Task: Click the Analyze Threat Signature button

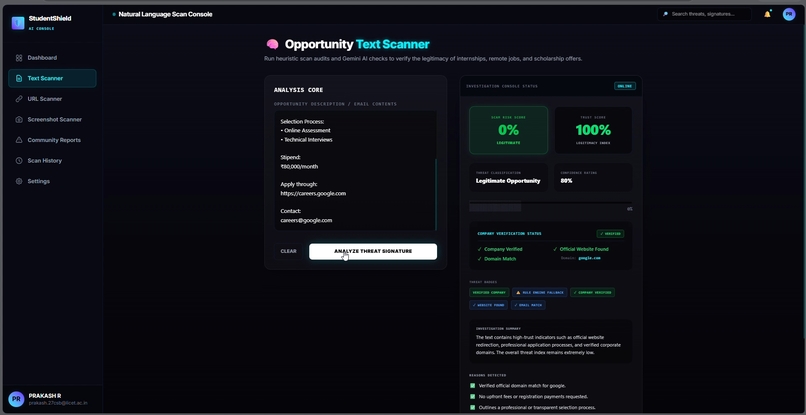Action: point(373,251)
